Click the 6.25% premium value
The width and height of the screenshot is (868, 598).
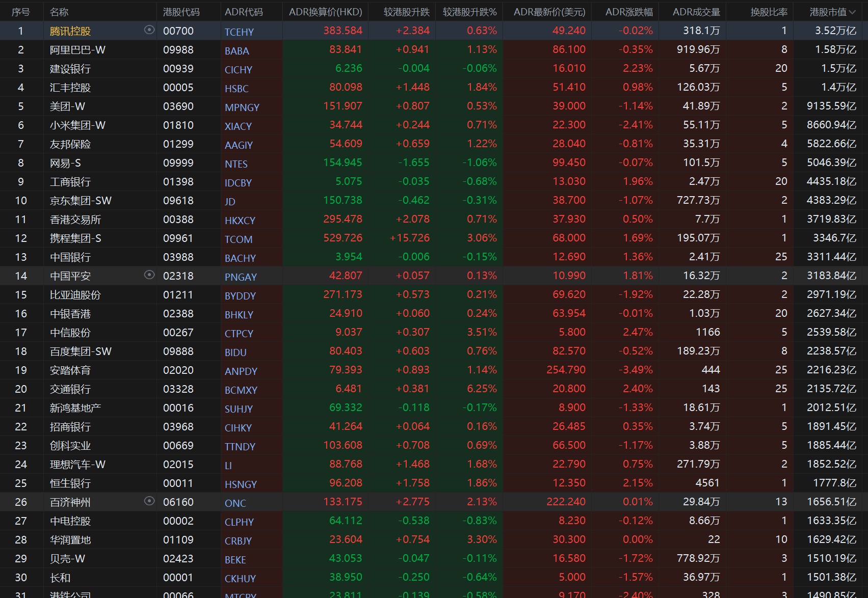coord(482,389)
